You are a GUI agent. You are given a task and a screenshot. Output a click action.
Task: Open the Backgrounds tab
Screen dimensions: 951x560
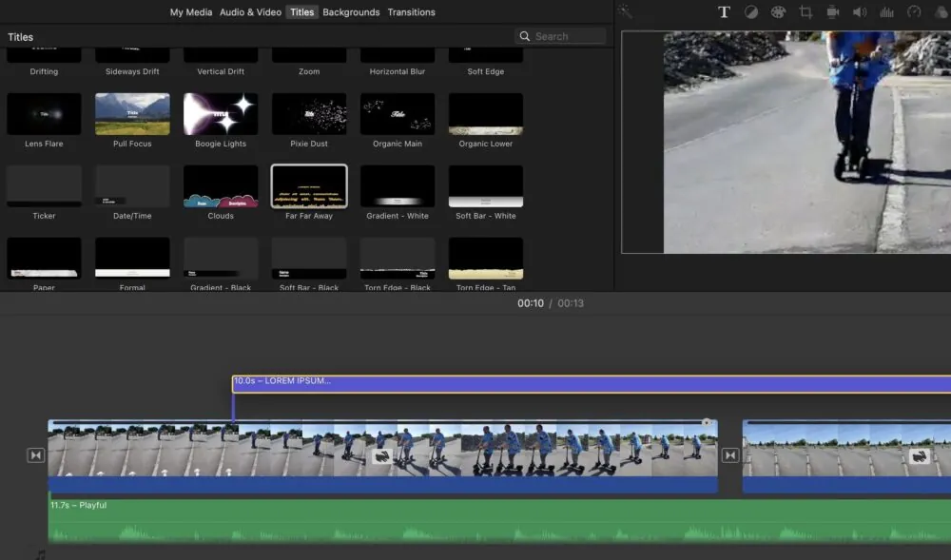click(351, 12)
